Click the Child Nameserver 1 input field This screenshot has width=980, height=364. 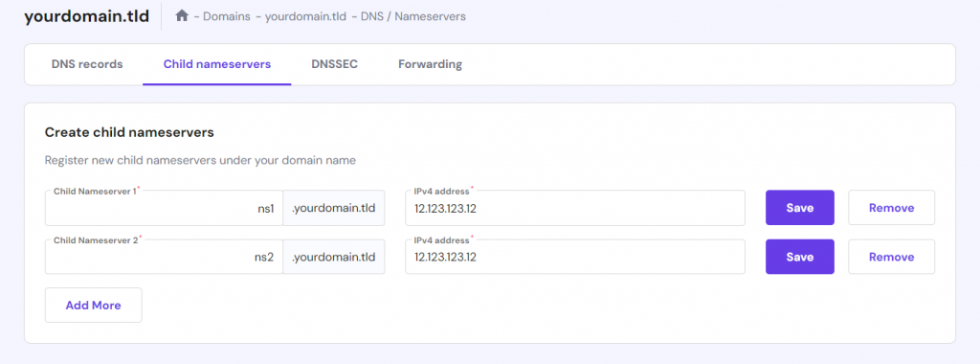164,208
